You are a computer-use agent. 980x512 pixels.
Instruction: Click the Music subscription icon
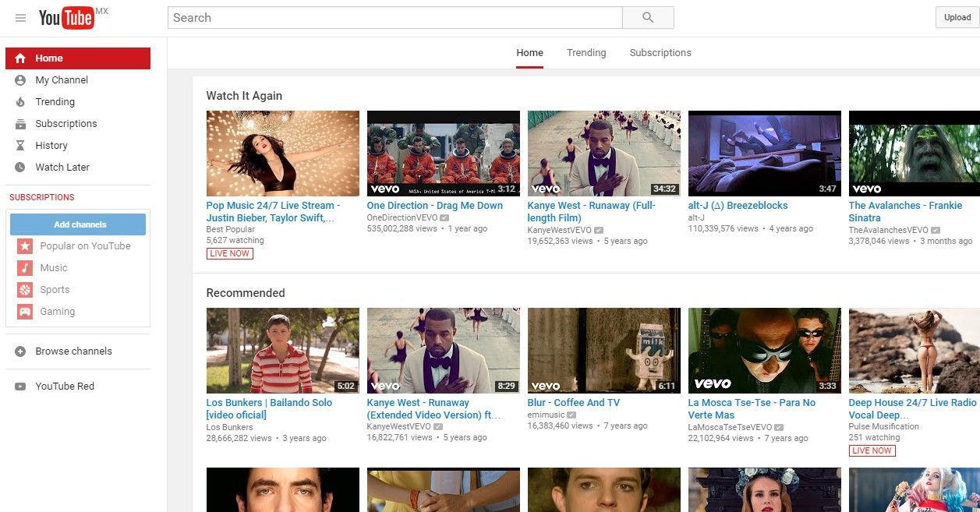point(25,267)
